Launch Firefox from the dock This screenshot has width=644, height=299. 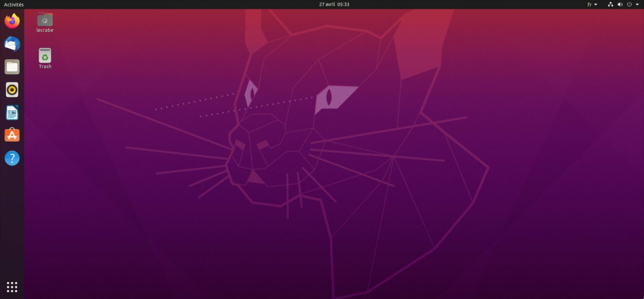pyautogui.click(x=12, y=21)
